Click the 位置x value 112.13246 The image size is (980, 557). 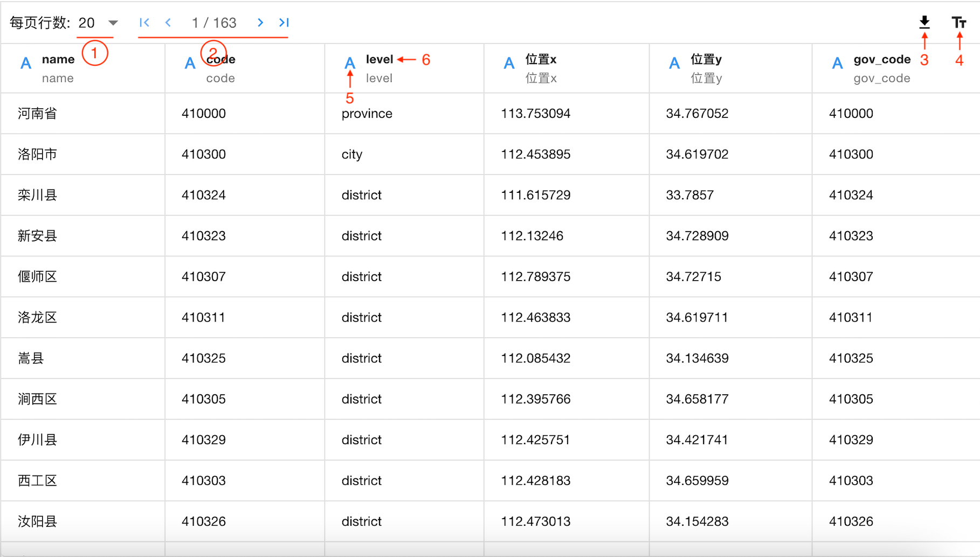532,236
